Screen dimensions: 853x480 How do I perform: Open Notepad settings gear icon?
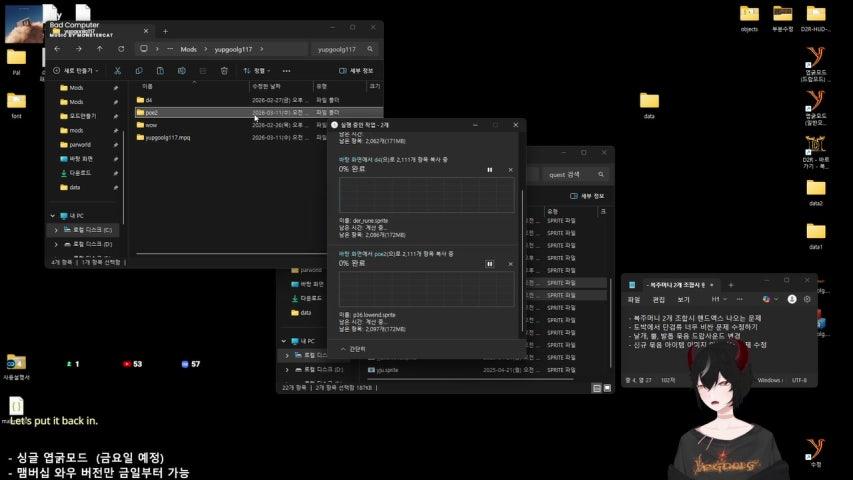pyautogui.click(x=806, y=299)
